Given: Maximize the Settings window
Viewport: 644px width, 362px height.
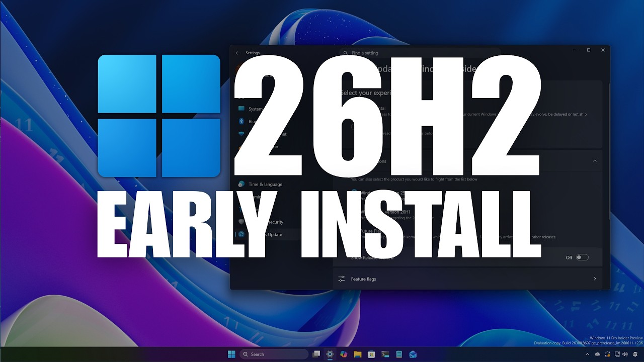Looking at the screenshot, I should (x=589, y=50).
